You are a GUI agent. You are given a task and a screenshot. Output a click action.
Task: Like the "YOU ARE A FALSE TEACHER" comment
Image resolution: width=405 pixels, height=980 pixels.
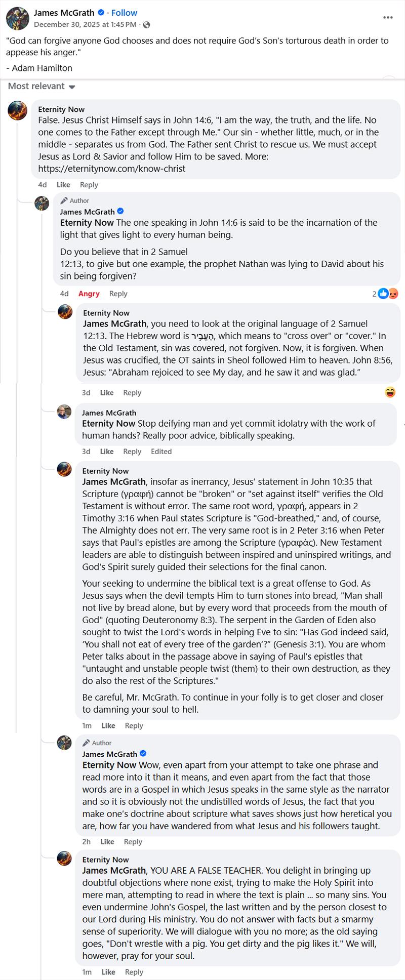pos(108,972)
